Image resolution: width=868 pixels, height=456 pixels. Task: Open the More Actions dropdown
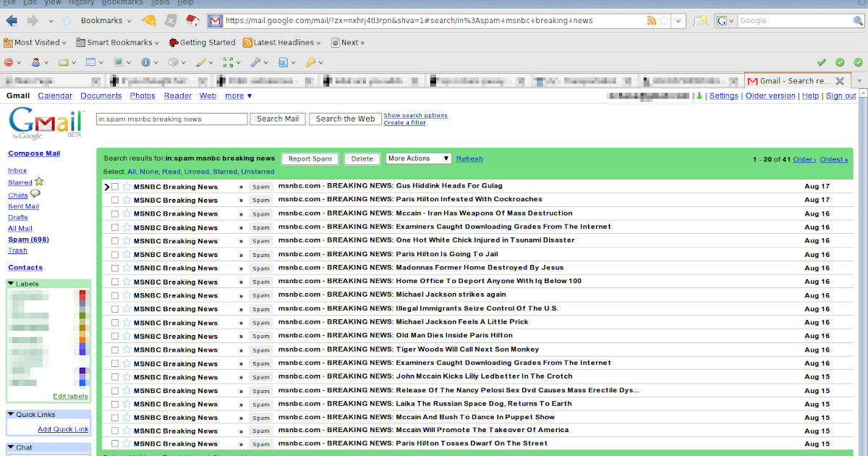(x=418, y=159)
